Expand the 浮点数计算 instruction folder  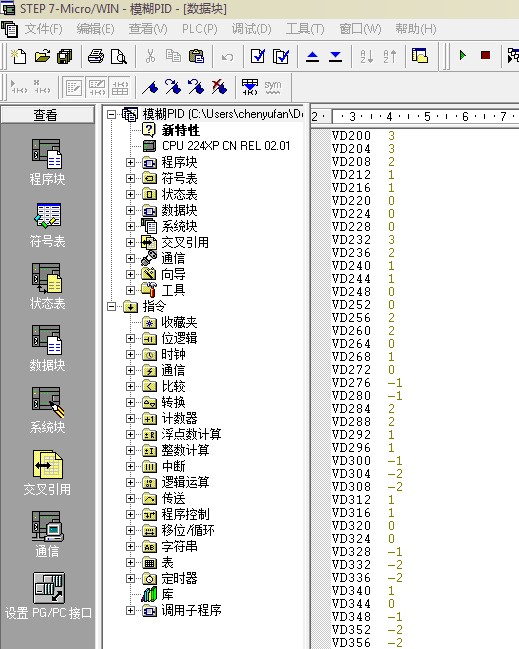click(130, 435)
